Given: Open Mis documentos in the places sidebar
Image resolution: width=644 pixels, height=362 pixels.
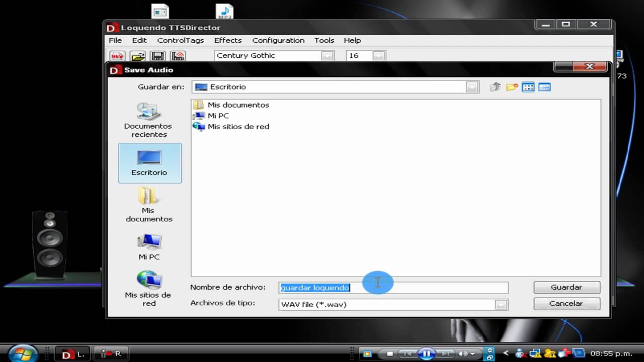Looking at the screenshot, I should pyautogui.click(x=149, y=205).
